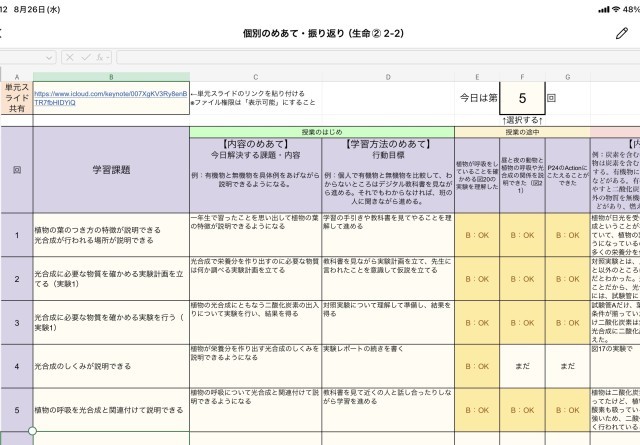Open row 4 column F まだ dropdown cell
The width and height of the screenshot is (640, 445).
pyautogui.click(x=522, y=366)
